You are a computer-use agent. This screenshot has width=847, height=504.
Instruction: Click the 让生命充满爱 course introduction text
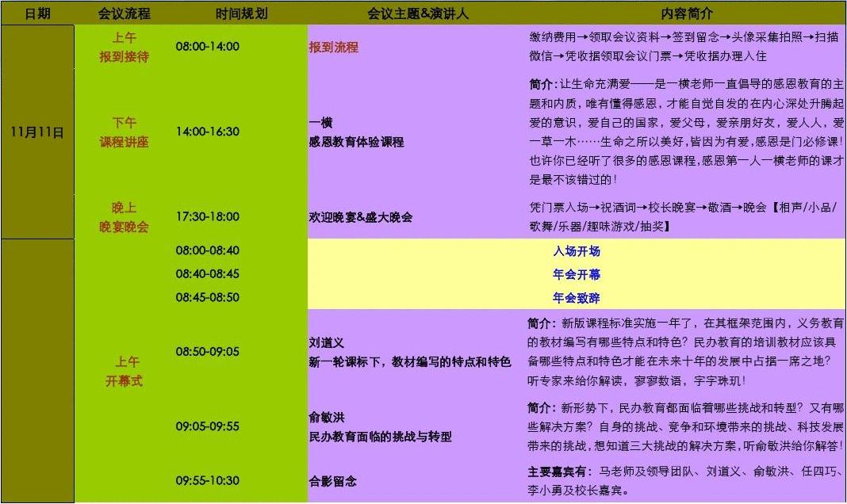point(686,132)
